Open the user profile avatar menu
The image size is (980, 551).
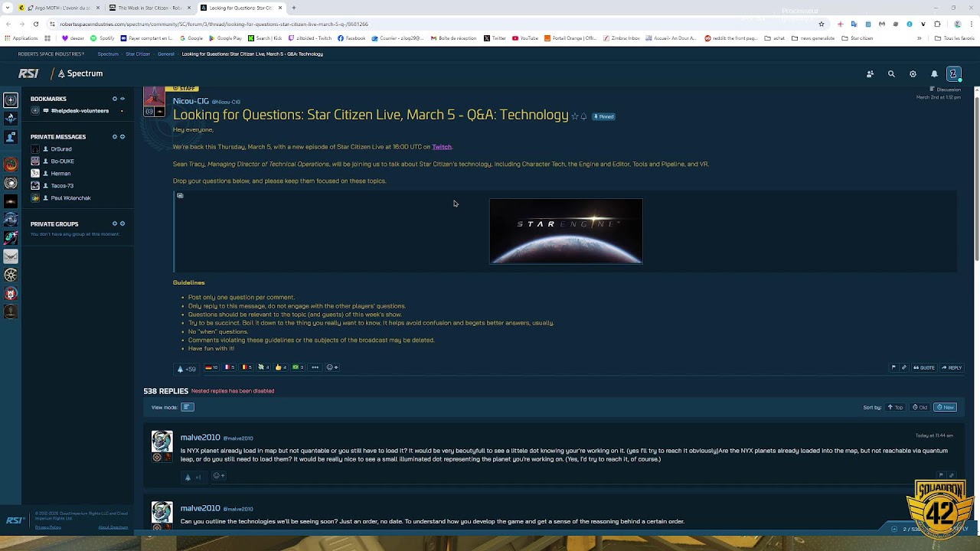(953, 74)
